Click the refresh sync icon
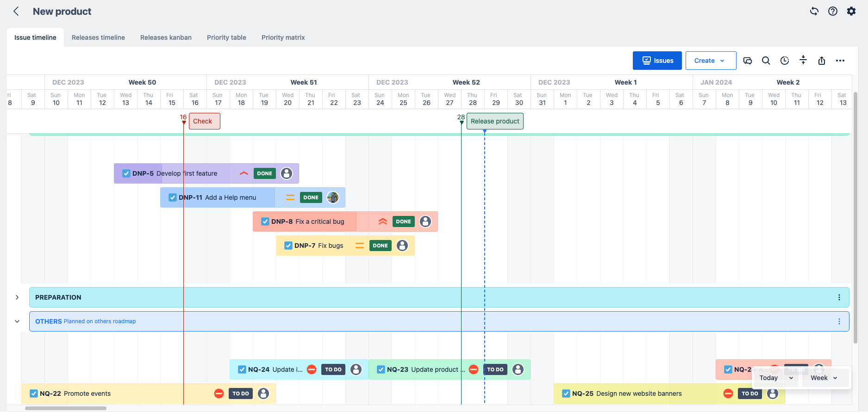The width and height of the screenshot is (868, 412). coord(814,11)
